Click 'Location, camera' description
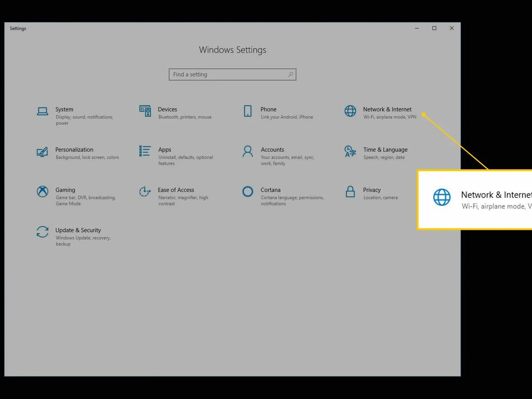This screenshot has width=532, height=399. [x=380, y=198]
